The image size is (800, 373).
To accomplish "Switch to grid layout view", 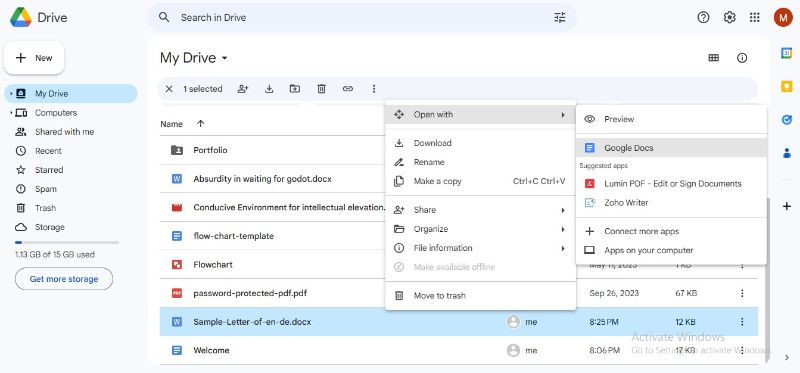I will point(713,58).
